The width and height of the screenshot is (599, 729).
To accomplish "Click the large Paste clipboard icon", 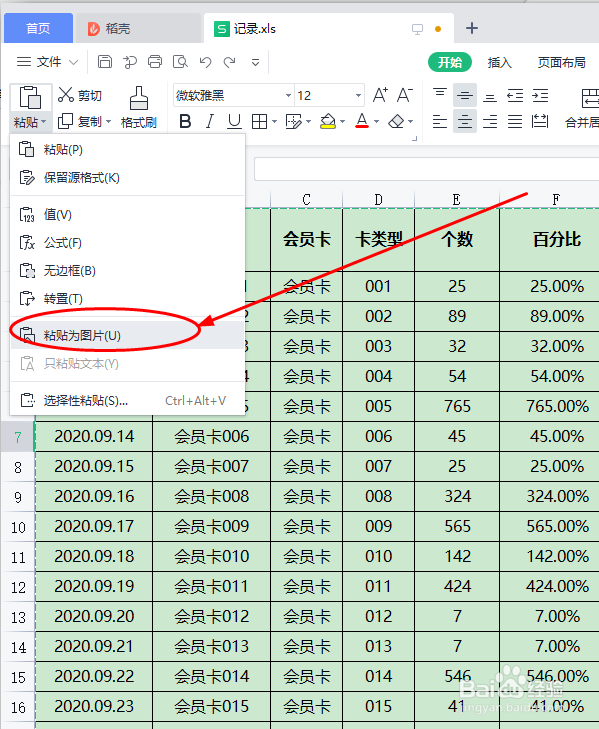I will click(x=30, y=98).
